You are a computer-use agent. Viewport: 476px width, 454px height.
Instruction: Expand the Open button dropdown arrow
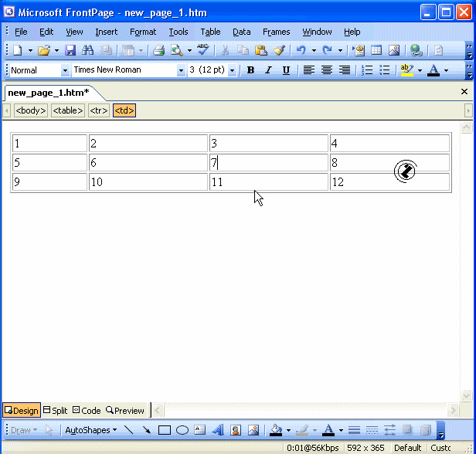click(x=56, y=50)
